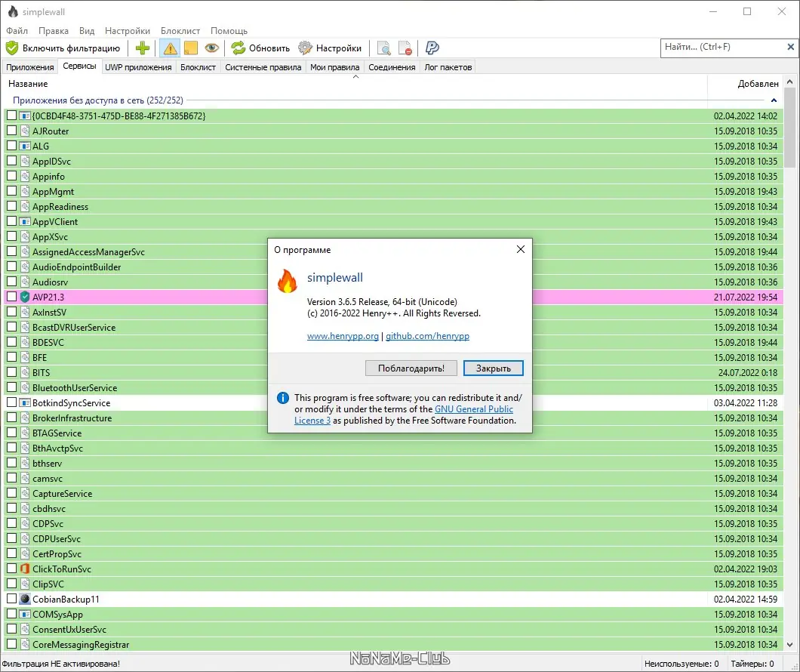Clear search with the X button
Screen dimensions: 800x672
[x=791, y=47]
